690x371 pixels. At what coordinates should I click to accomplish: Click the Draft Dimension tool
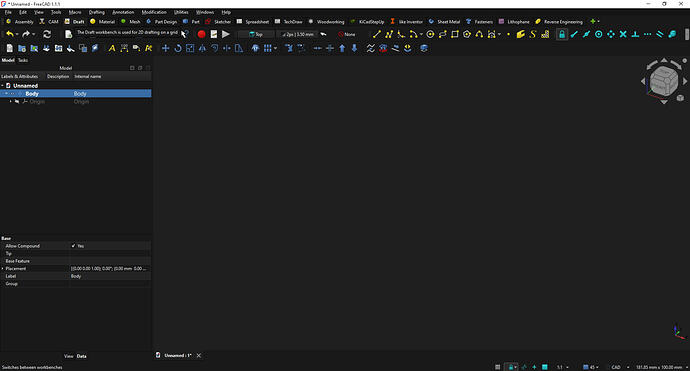tap(124, 48)
